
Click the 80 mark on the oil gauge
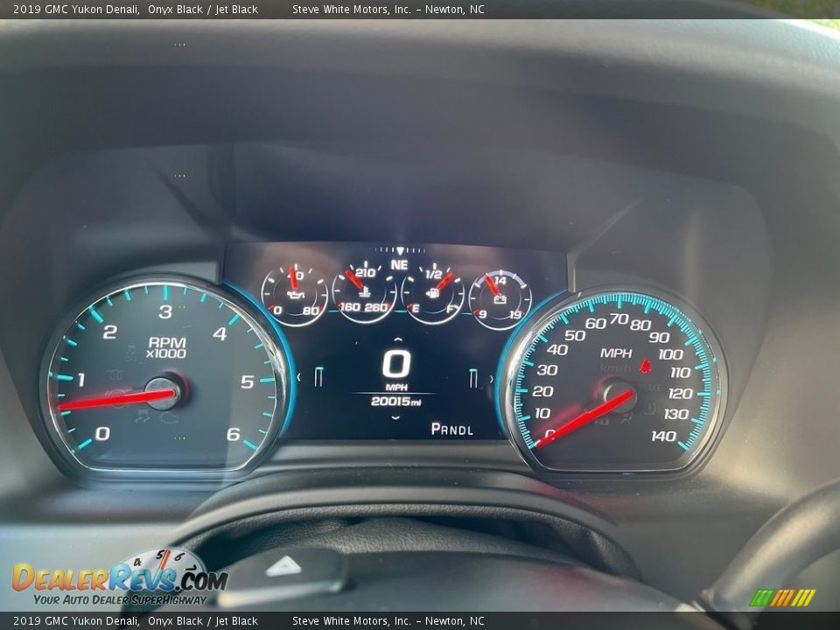[311, 311]
